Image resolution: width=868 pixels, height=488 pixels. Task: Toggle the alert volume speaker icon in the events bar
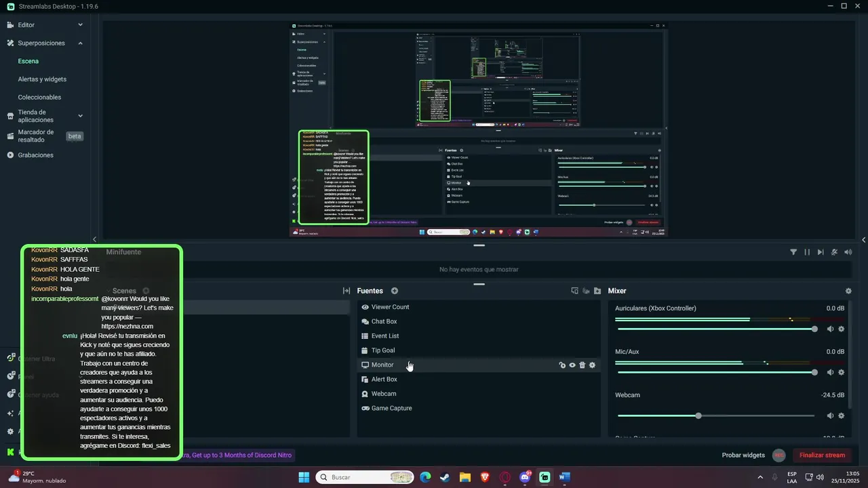click(848, 252)
